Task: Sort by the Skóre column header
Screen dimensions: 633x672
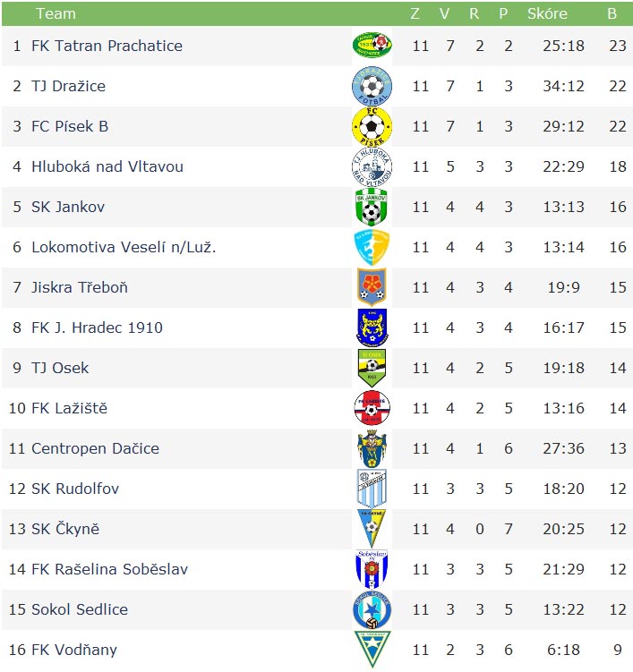Action: 547,13
